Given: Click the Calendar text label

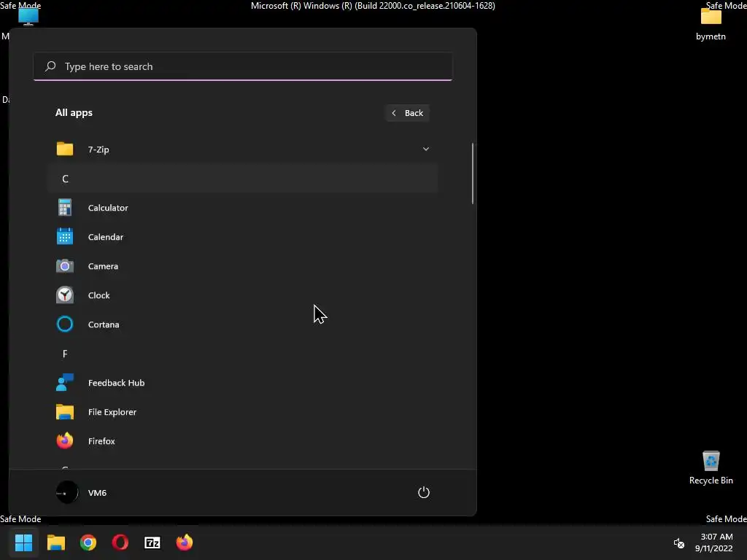Looking at the screenshot, I should point(106,237).
